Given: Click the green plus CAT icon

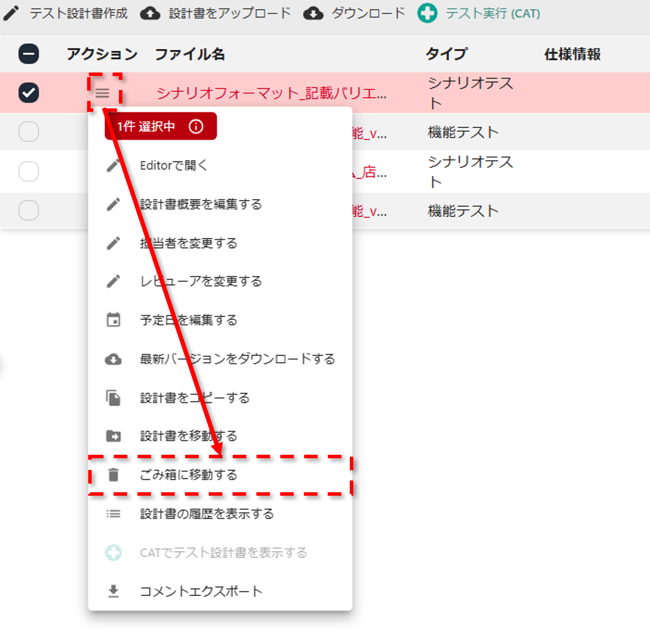Looking at the screenshot, I should click(427, 13).
